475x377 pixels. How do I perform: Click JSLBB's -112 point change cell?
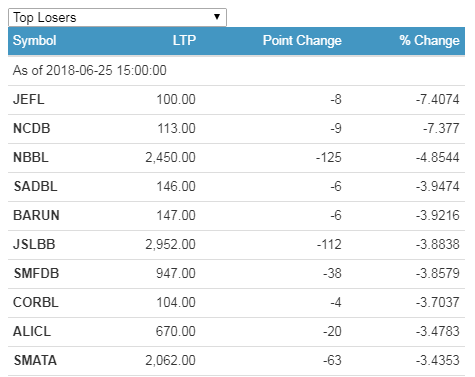point(329,244)
